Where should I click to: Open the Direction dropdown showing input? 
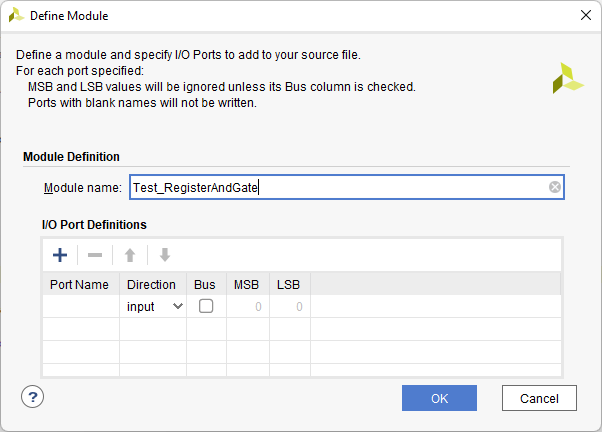(153, 306)
